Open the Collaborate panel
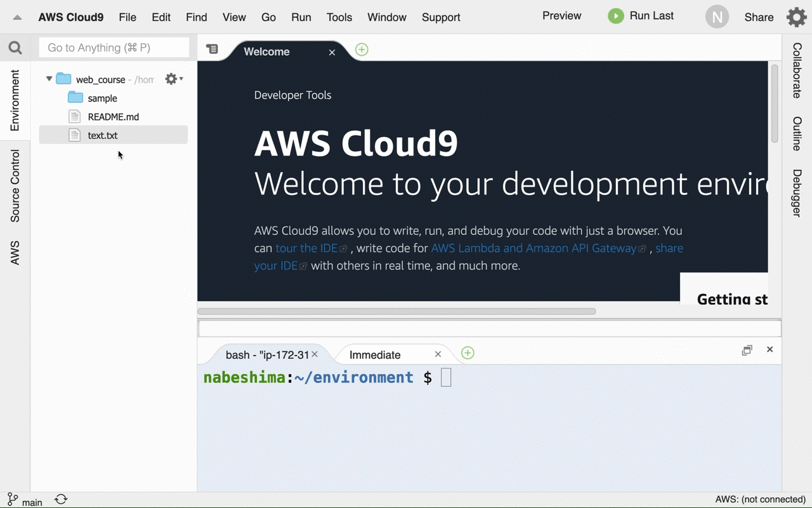The image size is (812, 508). pos(797,70)
